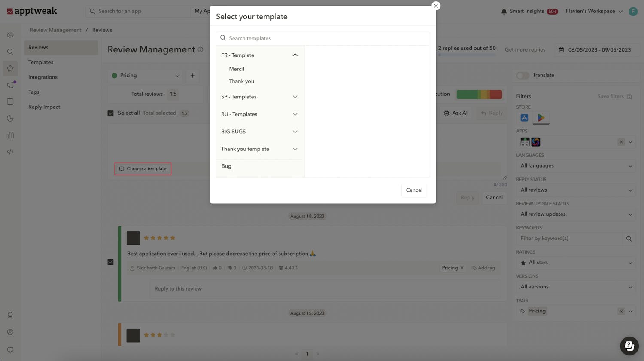Open the All languages dropdown

575,166
